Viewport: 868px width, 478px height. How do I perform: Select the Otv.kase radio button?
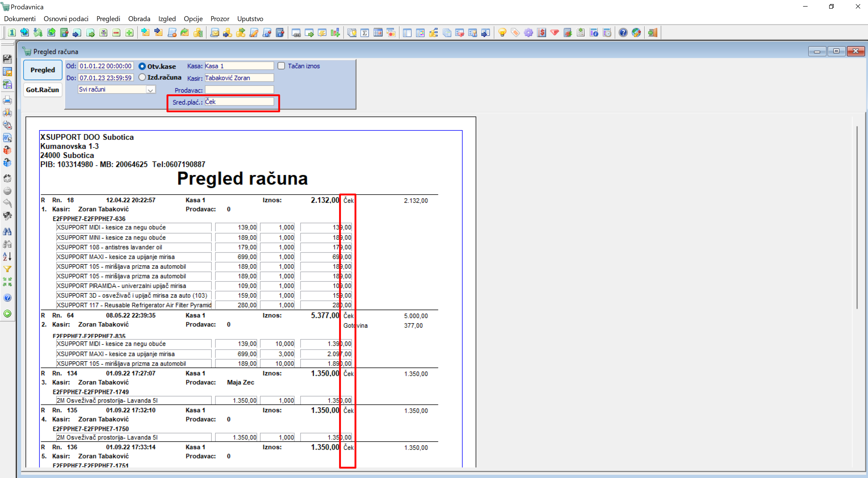(x=142, y=66)
